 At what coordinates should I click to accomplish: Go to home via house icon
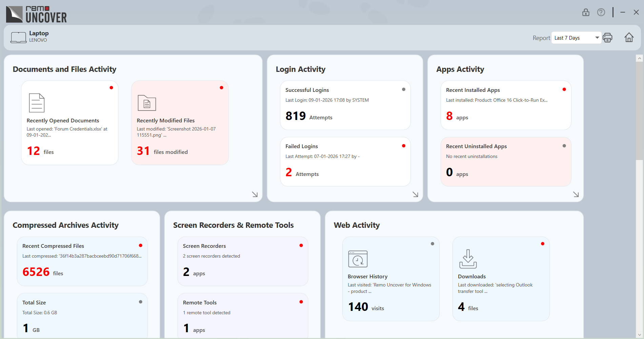click(629, 37)
